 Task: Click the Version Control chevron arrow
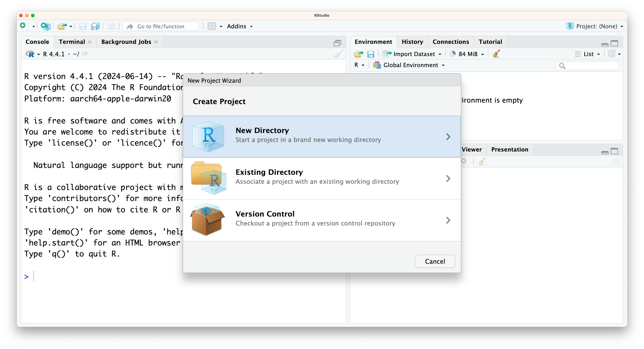448,220
